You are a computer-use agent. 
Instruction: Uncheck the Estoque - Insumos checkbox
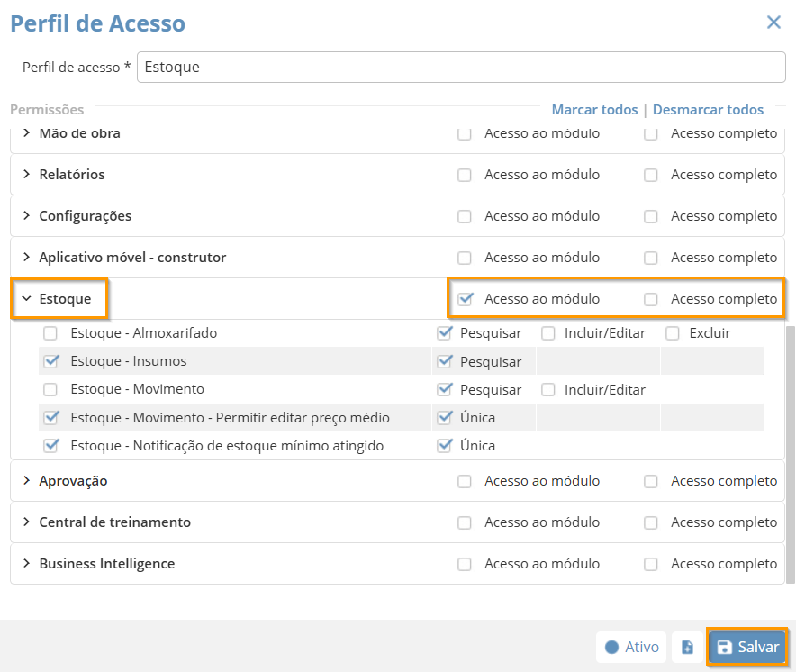pos(50,361)
